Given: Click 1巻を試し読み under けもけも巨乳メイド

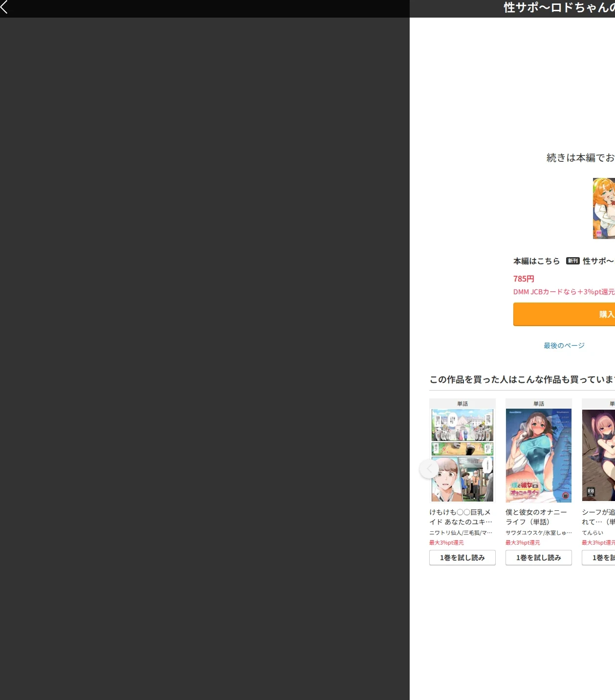Looking at the screenshot, I should tap(462, 558).
